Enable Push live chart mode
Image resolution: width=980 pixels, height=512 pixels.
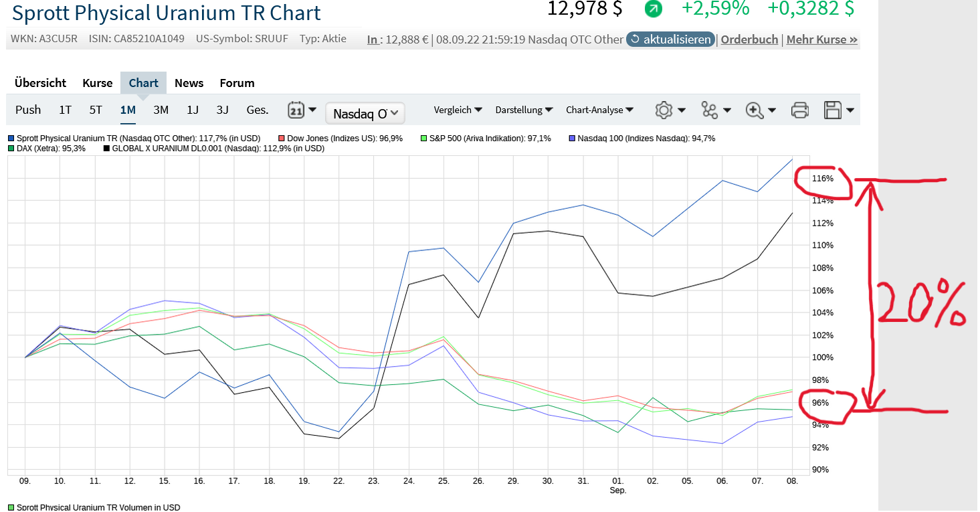tap(28, 110)
